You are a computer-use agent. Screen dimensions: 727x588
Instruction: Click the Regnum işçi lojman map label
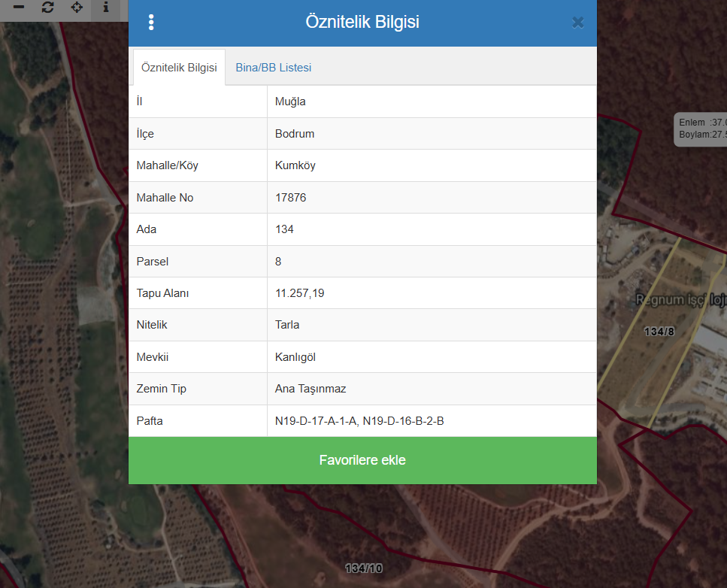(680, 300)
